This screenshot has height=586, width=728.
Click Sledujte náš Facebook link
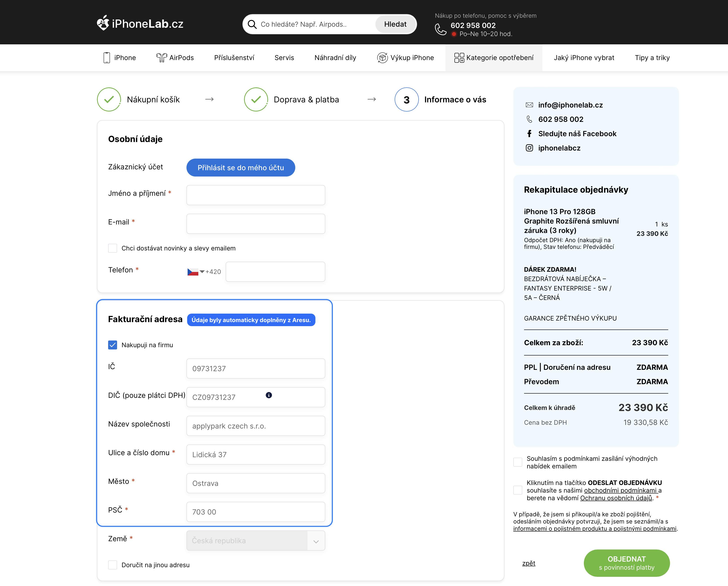[577, 134]
